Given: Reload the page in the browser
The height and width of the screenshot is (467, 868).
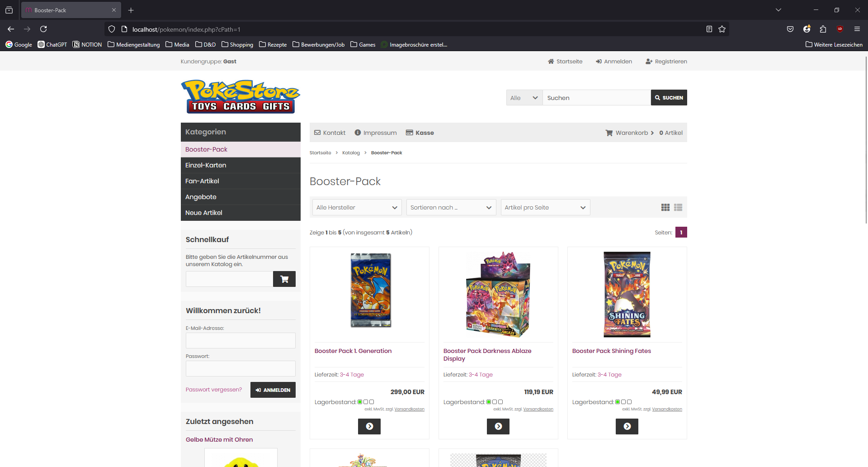Looking at the screenshot, I should tap(43, 29).
